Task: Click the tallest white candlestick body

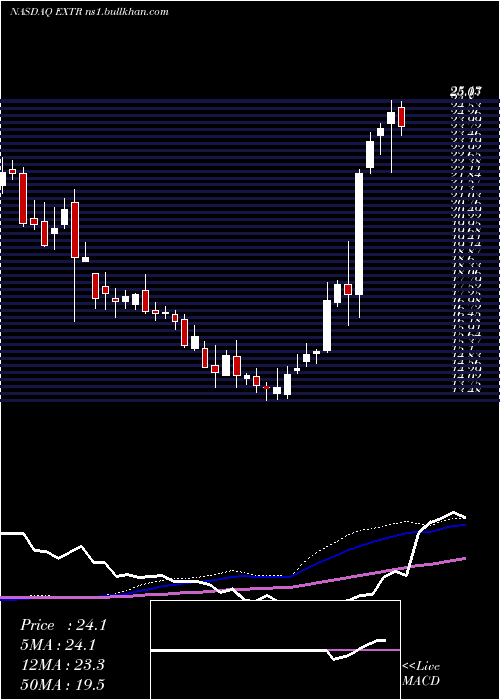Action: click(359, 234)
